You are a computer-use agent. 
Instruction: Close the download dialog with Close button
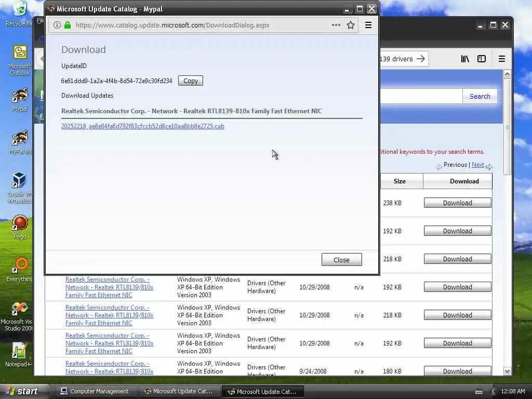(x=341, y=260)
